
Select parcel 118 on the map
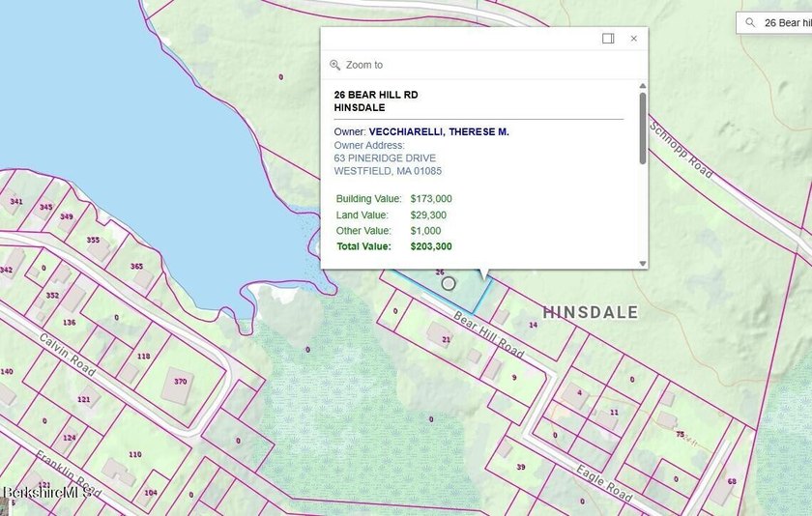click(143, 356)
